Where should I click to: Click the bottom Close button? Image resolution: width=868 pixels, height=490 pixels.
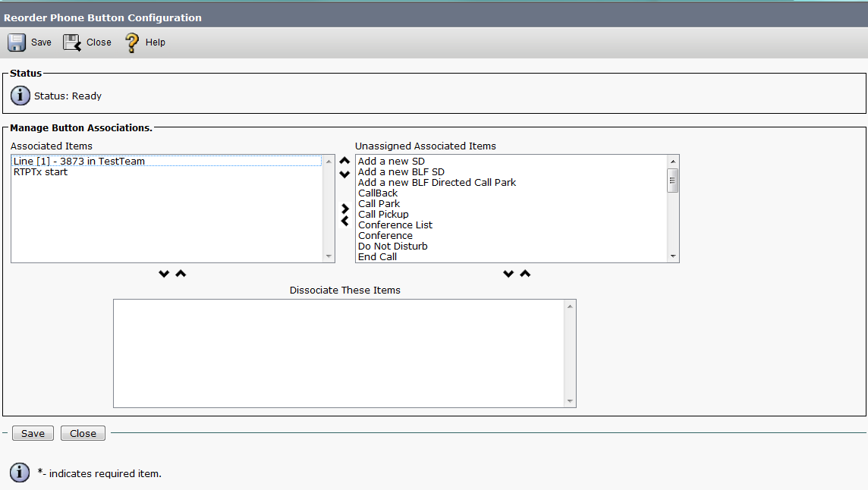83,434
